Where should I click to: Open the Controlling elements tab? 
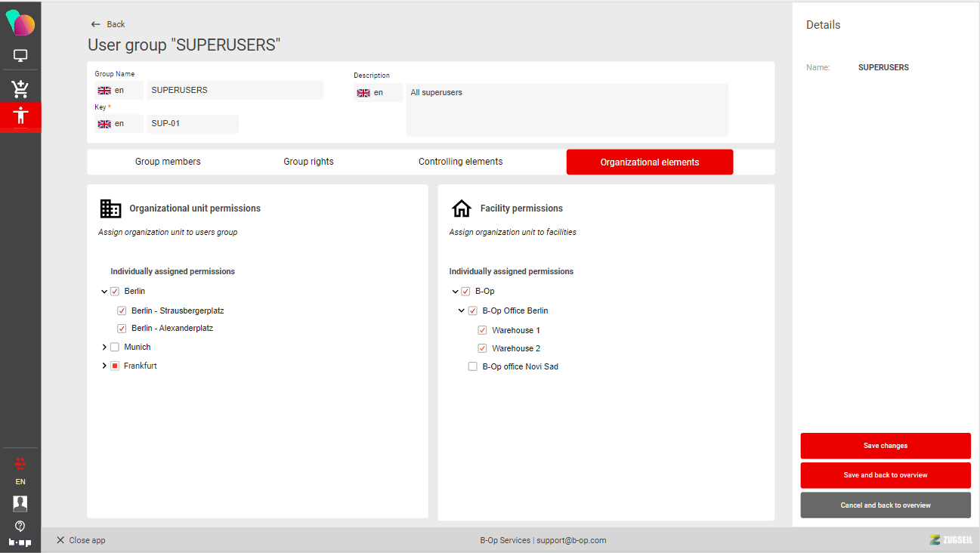[x=460, y=162]
